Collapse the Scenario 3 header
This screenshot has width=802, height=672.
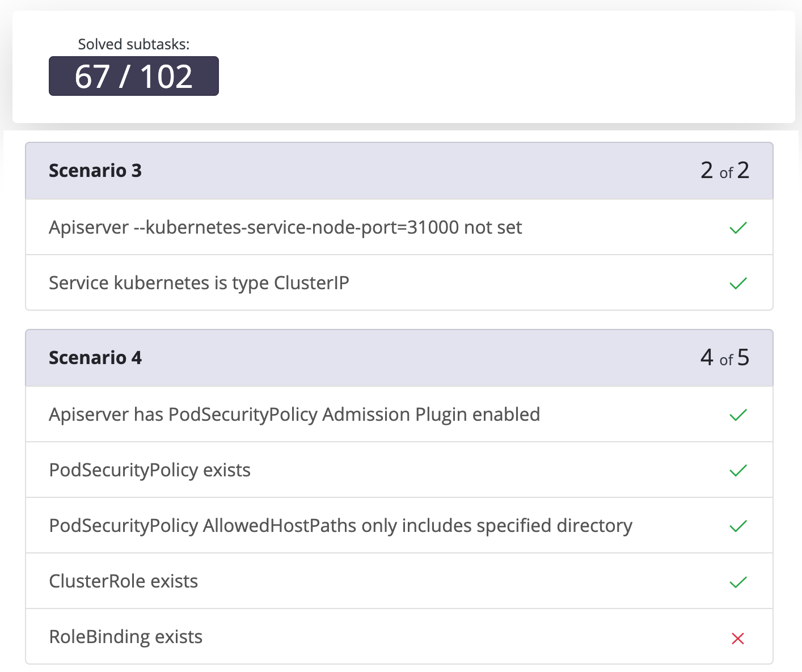[95, 171]
